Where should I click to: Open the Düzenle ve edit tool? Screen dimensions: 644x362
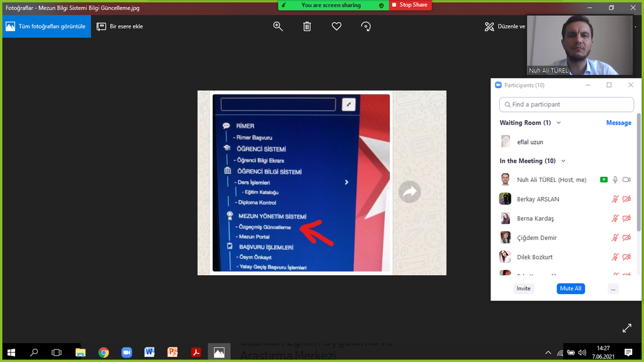point(504,26)
